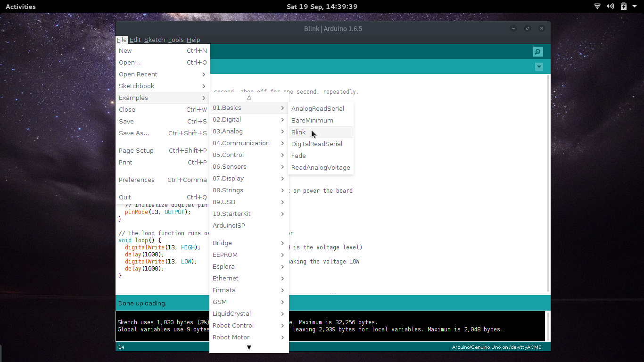Expand the 08.Strings examples submenu
The height and width of the screenshot is (362, 644).
click(249, 190)
